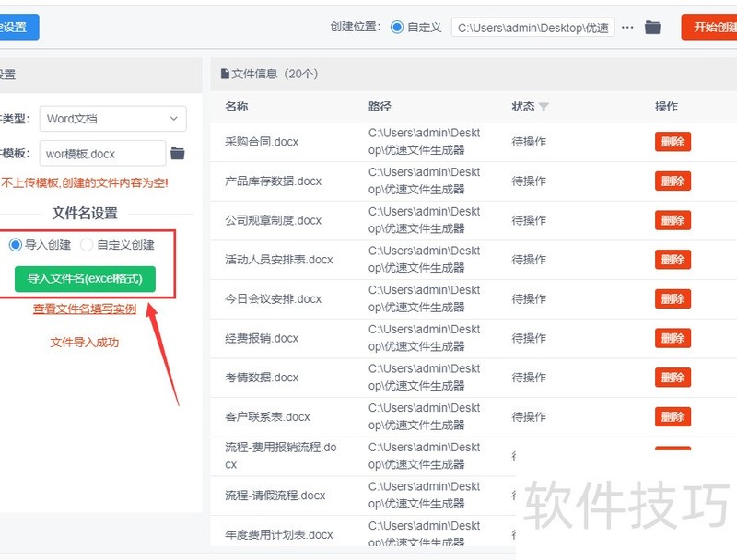The image size is (737, 560).
Task: Open the filter icon on the 状态 column
Action: click(x=544, y=107)
